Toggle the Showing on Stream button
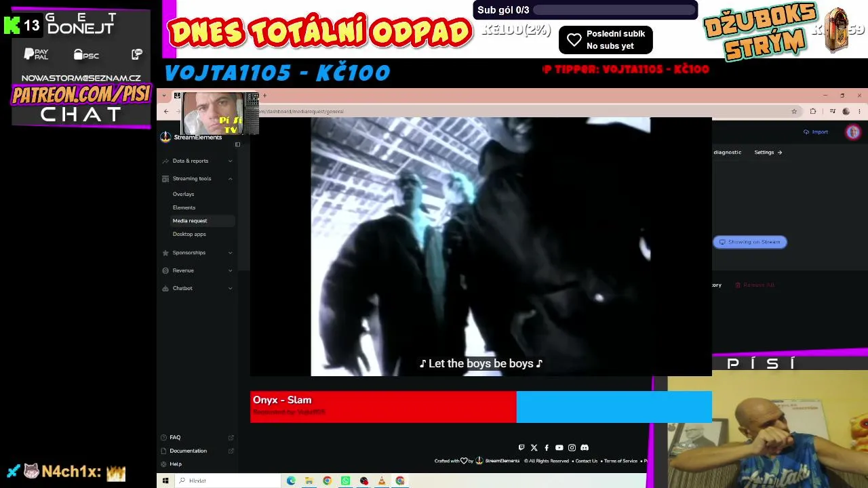Viewport: 868px width, 488px height. [x=749, y=242]
